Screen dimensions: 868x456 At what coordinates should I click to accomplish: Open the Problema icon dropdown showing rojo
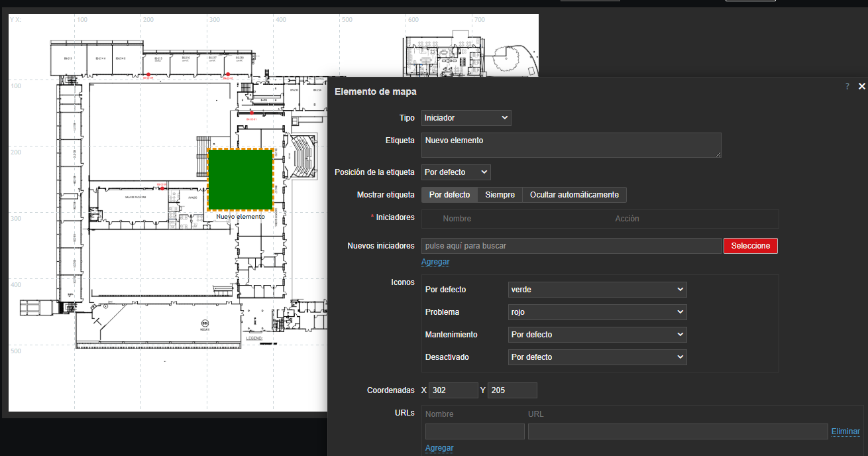[597, 312]
